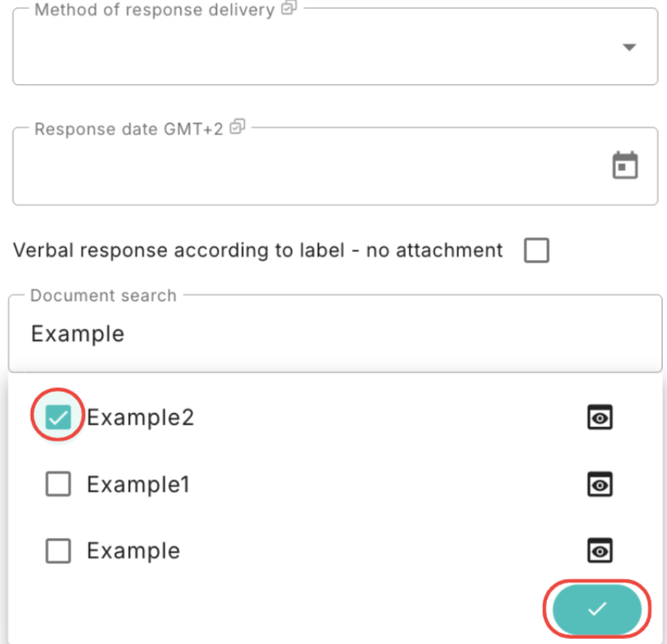Preview the Example document via eye icon

click(600, 551)
